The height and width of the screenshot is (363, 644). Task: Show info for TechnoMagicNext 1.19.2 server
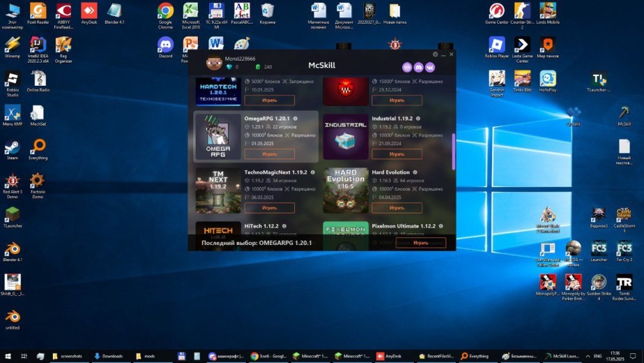coord(312,172)
